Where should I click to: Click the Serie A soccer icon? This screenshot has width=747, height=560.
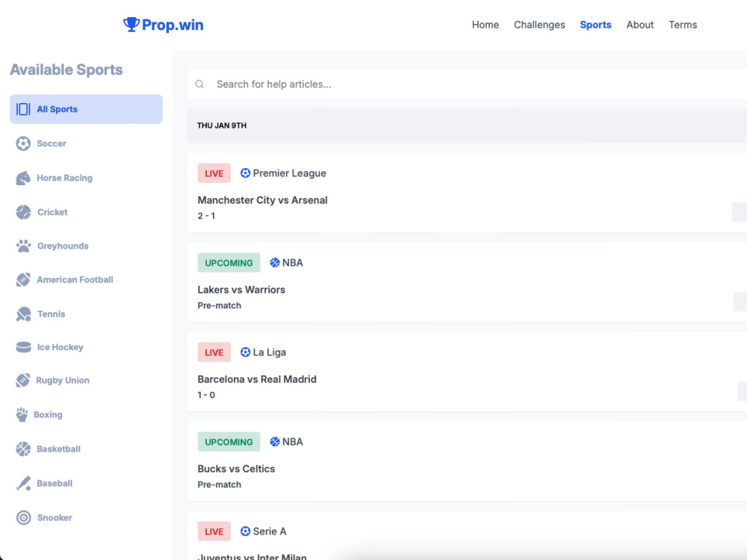pyautogui.click(x=245, y=531)
